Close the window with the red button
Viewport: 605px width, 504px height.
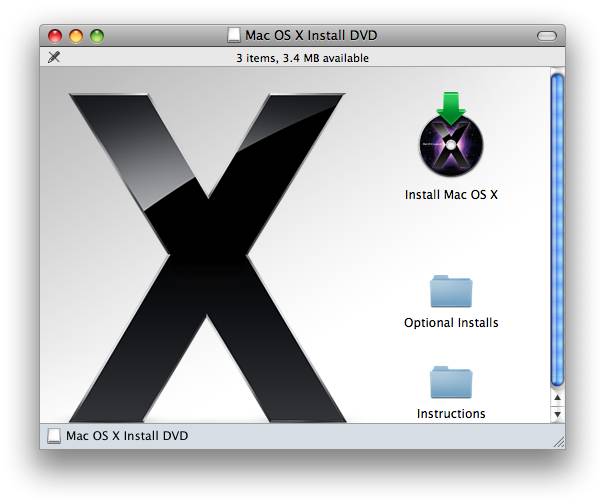[55, 36]
